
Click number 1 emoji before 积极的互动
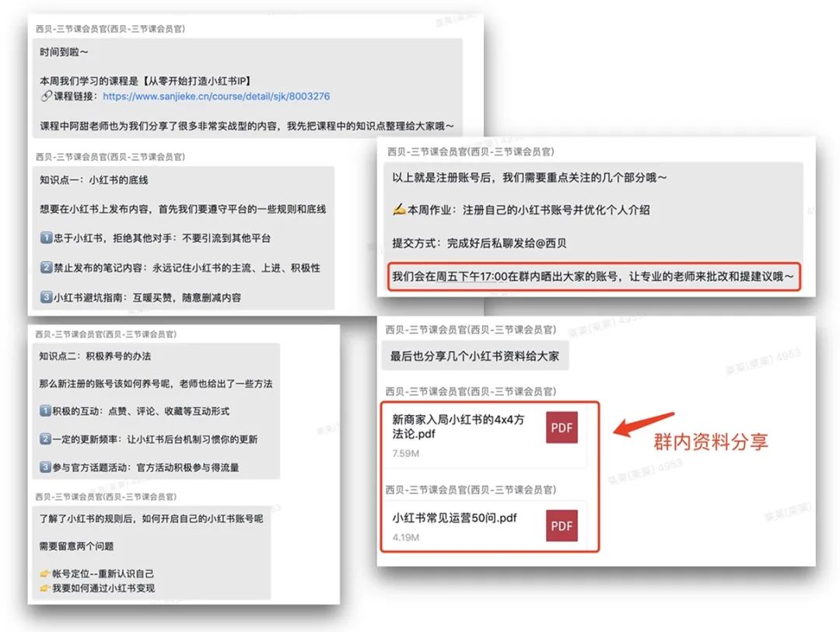point(45,410)
